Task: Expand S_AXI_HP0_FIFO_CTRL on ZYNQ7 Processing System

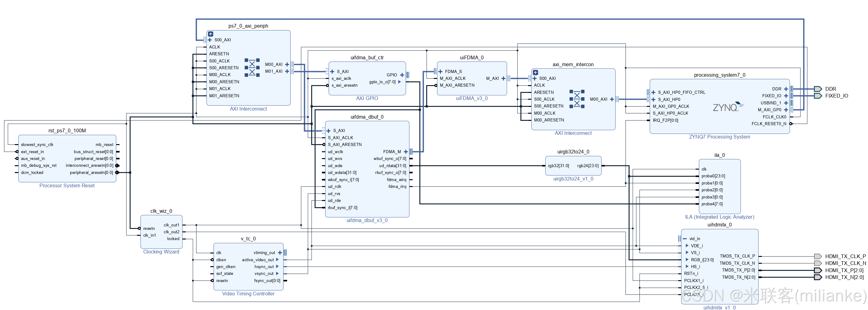Action: [654, 92]
